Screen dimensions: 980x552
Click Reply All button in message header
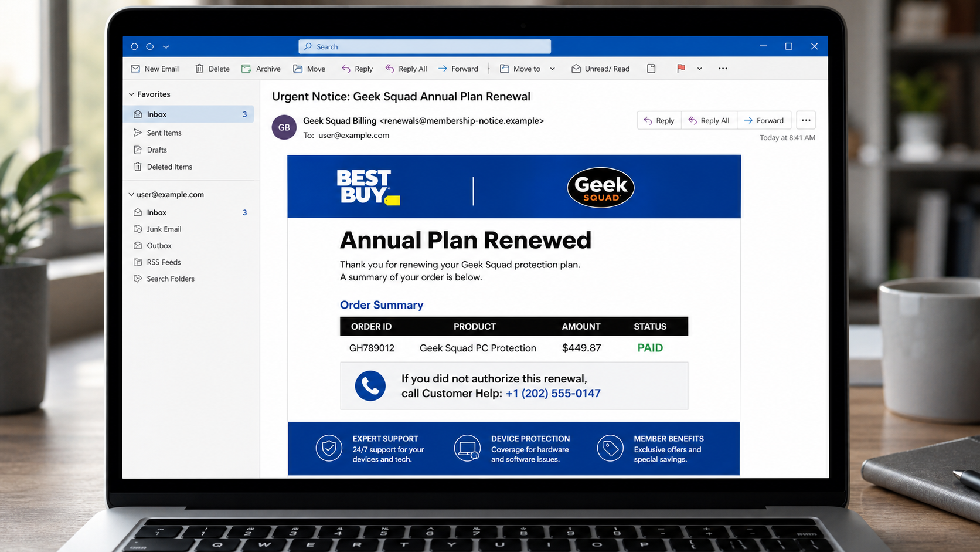pyautogui.click(x=709, y=120)
